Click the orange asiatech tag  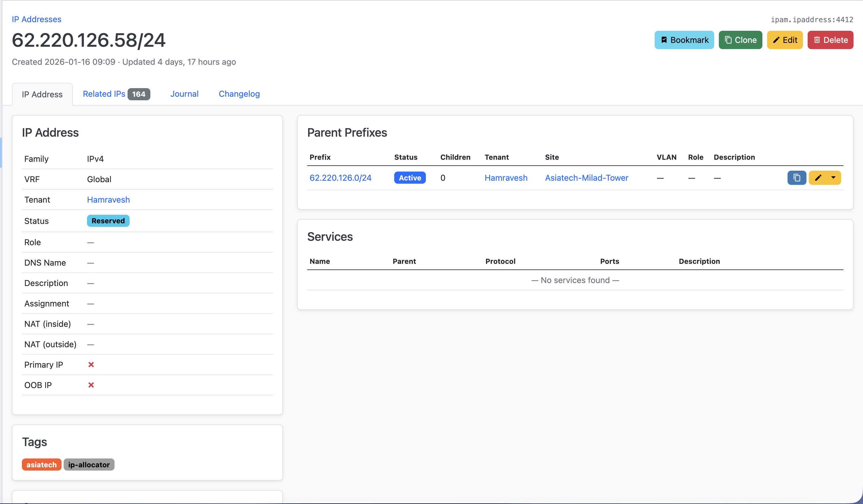click(x=41, y=464)
